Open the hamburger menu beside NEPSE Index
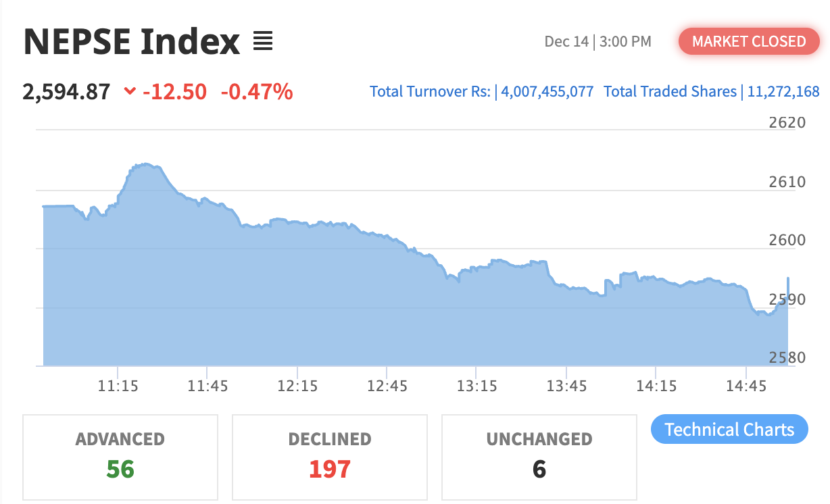This screenshot has height=504, width=830. (x=263, y=42)
